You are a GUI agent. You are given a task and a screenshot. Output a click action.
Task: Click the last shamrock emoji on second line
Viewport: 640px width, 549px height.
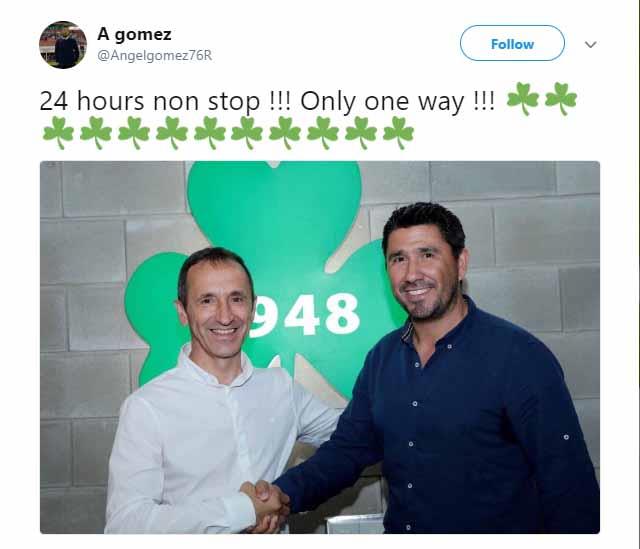pyautogui.click(x=399, y=133)
